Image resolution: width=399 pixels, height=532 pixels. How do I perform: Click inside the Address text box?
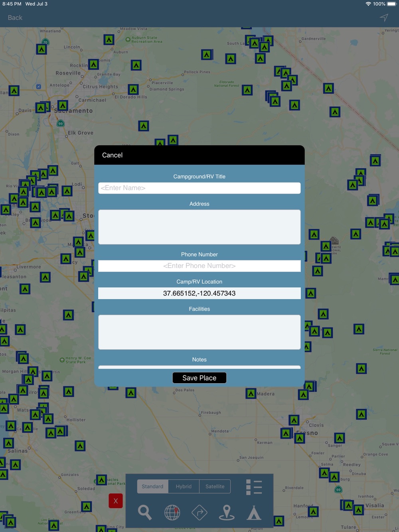(199, 227)
